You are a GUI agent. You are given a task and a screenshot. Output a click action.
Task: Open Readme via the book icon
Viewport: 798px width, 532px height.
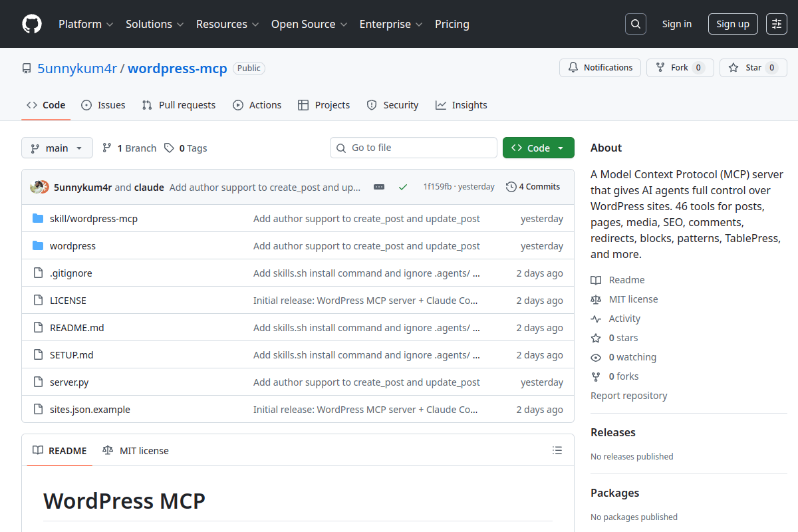coord(595,279)
